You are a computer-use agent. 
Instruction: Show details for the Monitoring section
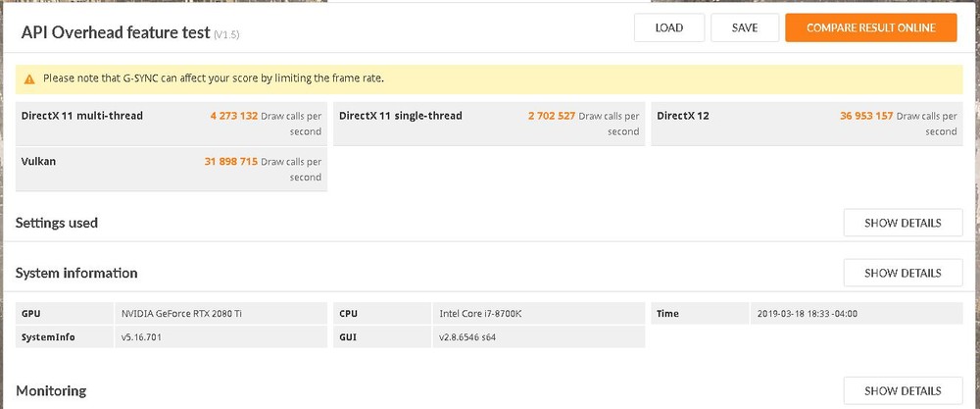tap(902, 391)
